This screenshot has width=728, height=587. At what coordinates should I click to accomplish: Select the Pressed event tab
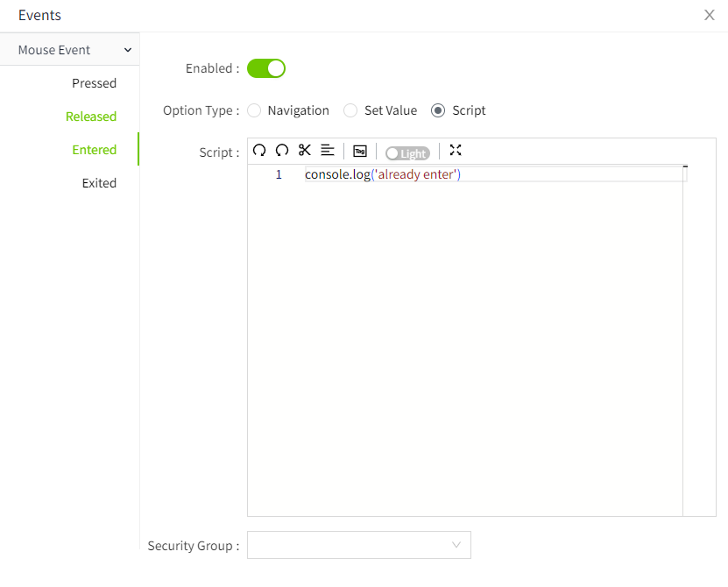pyautogui.click(x=94, y=83)
